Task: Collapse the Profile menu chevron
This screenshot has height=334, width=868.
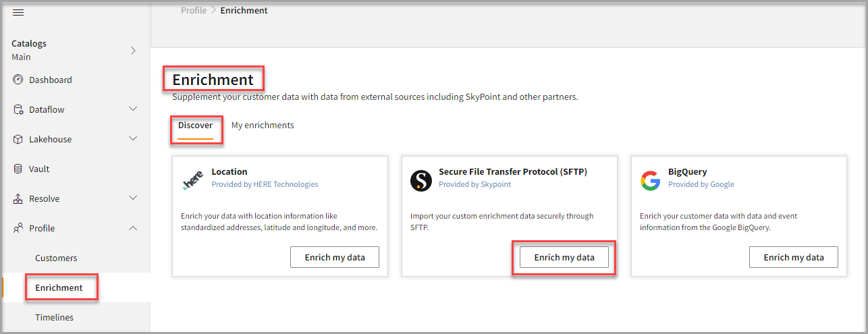Action: (133, 228)
